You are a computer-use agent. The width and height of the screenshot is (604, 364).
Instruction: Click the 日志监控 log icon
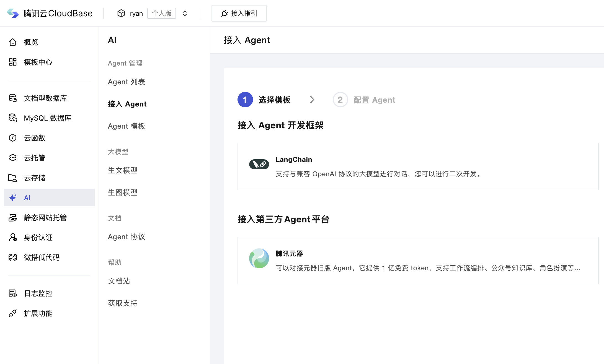tap(13, 293)
